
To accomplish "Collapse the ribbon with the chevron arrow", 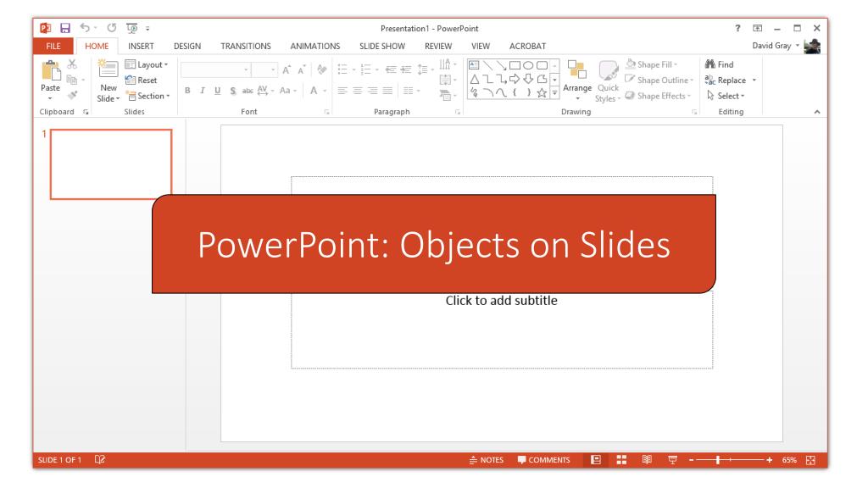I will 817,112.
